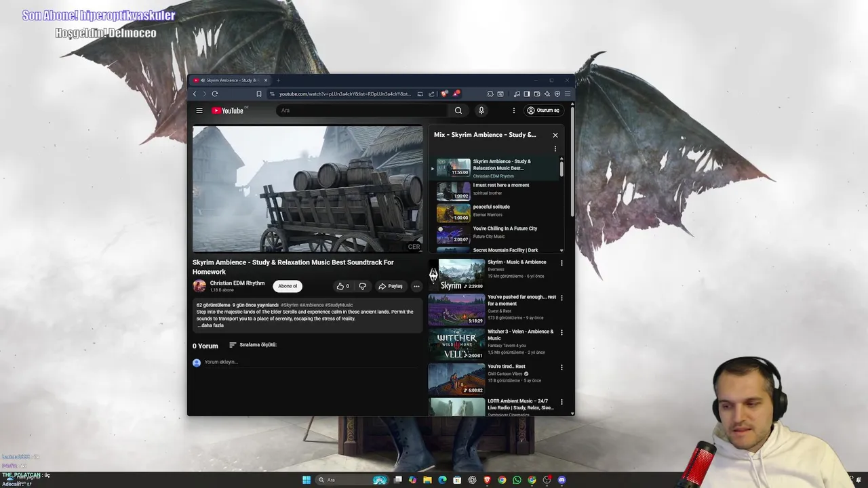
Task: Switch to the Skyrim Ambience browser tab
Action: (x=231, y=80)
